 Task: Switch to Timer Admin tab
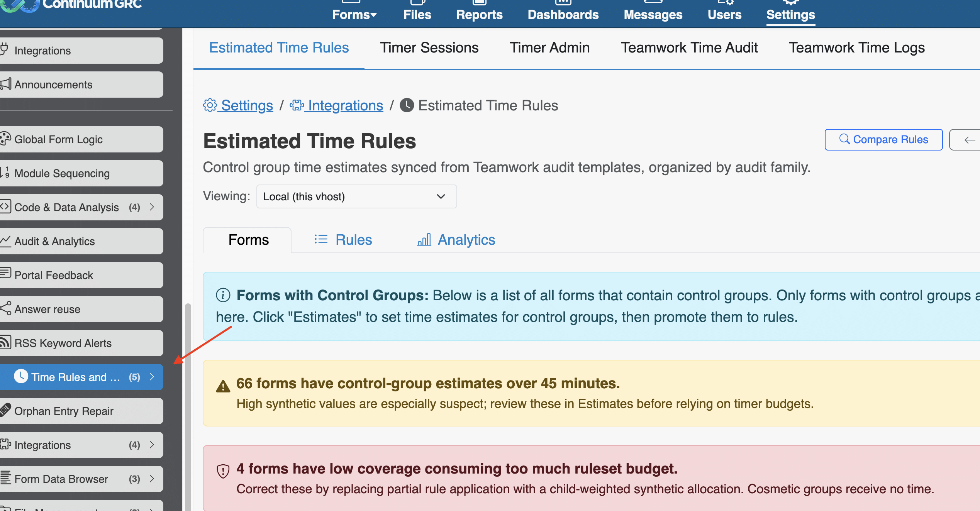[x=549, y=48]
